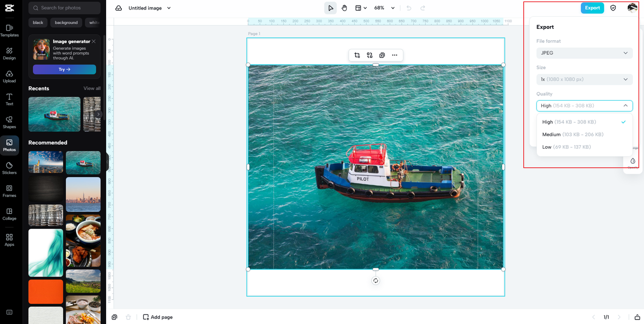Select the green field landscape thumbnail

[x=83, y=281]
